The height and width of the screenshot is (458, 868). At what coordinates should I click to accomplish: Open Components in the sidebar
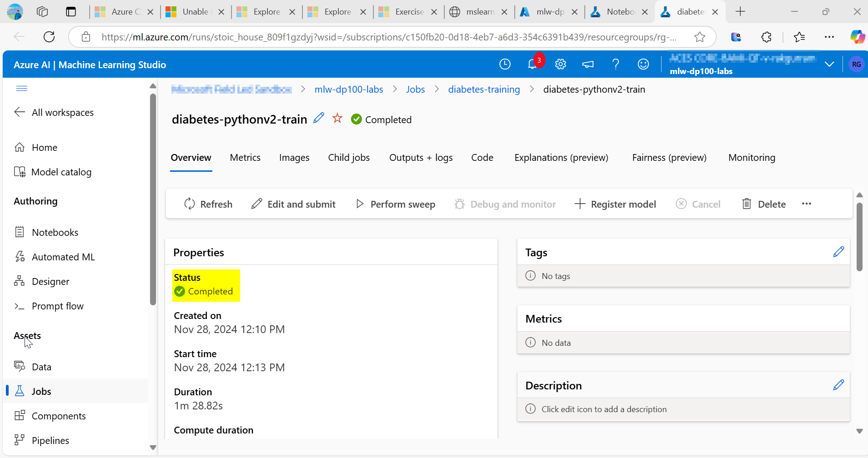pos(50,416)
